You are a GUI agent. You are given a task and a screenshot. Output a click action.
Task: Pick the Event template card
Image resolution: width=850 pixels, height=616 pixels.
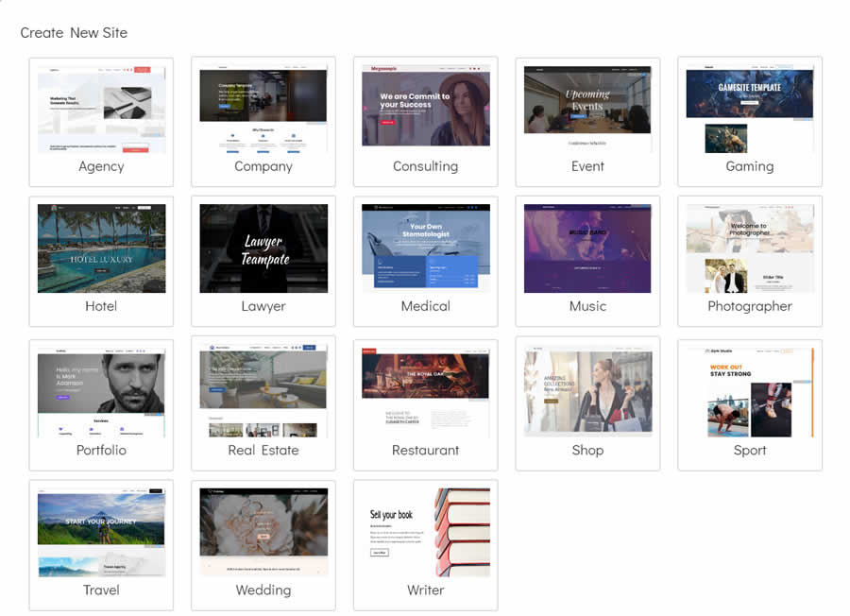coord(587,109)
